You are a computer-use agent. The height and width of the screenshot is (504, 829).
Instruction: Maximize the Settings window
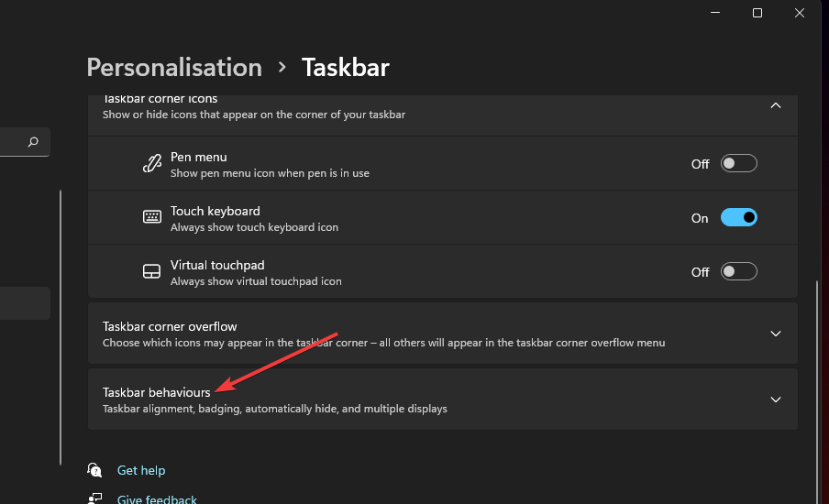[757, 13]
